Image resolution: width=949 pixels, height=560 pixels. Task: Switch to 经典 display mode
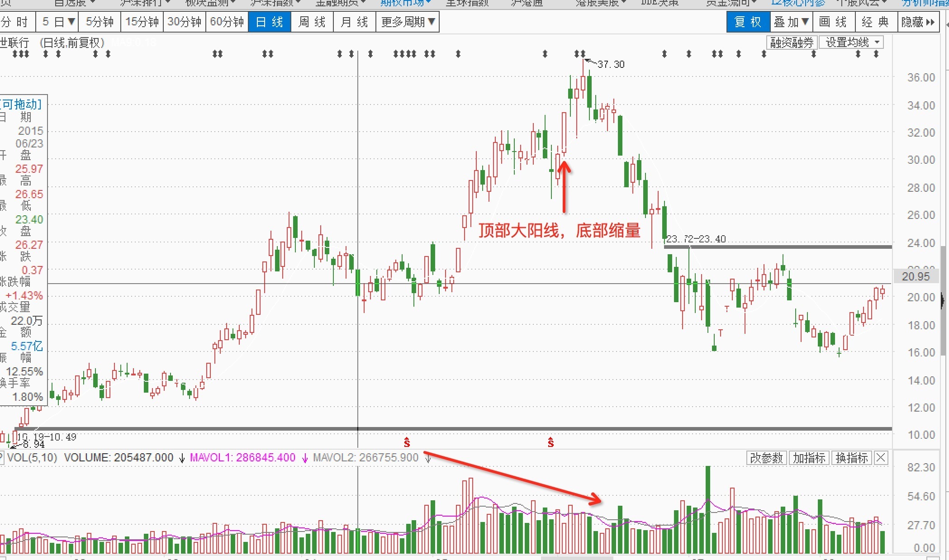coord(875,22)
